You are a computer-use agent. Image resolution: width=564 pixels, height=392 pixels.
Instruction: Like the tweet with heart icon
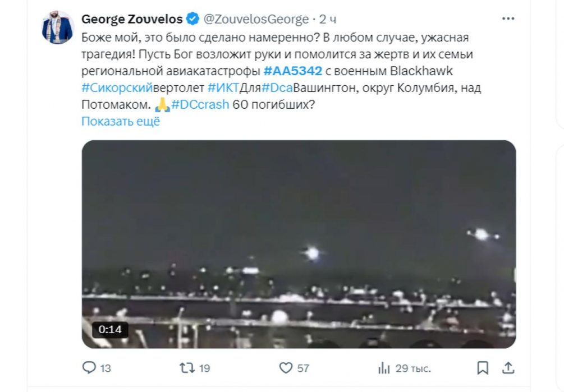tap(286, 368)
